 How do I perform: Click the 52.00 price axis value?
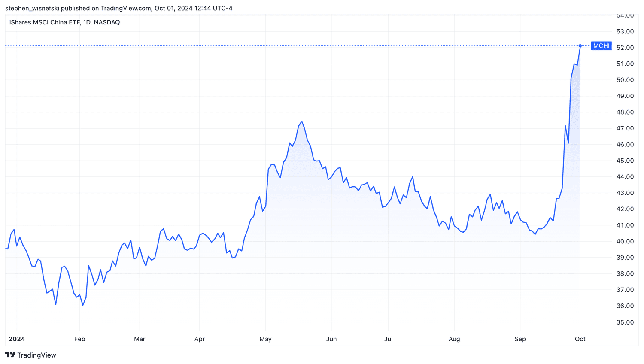coord(625,48)
